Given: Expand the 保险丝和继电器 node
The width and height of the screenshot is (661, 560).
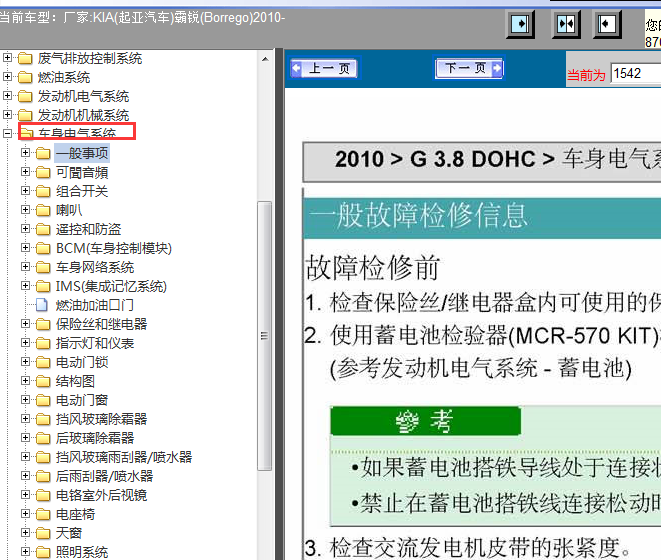Looking at the screenshot, I should coord(26,323).
